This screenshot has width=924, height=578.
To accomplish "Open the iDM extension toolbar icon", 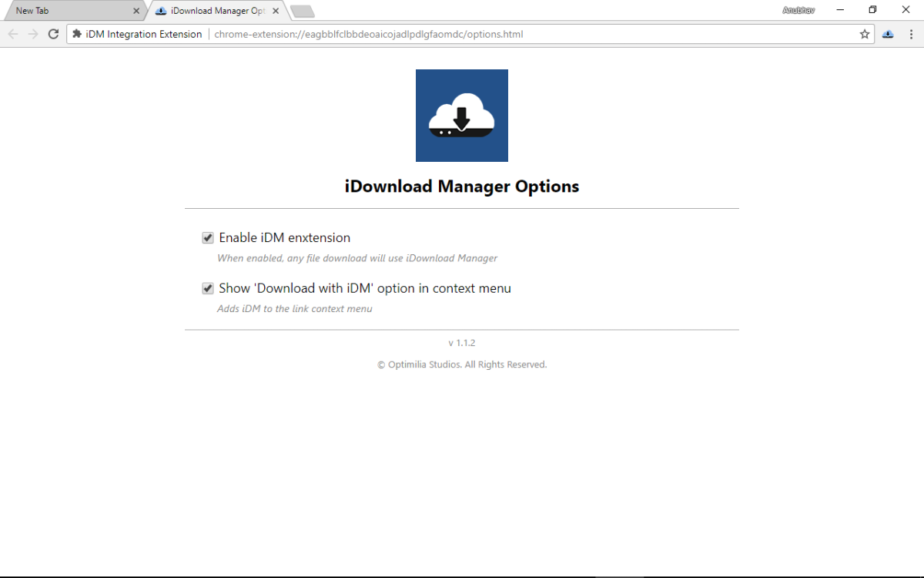I will pos(888,34).
